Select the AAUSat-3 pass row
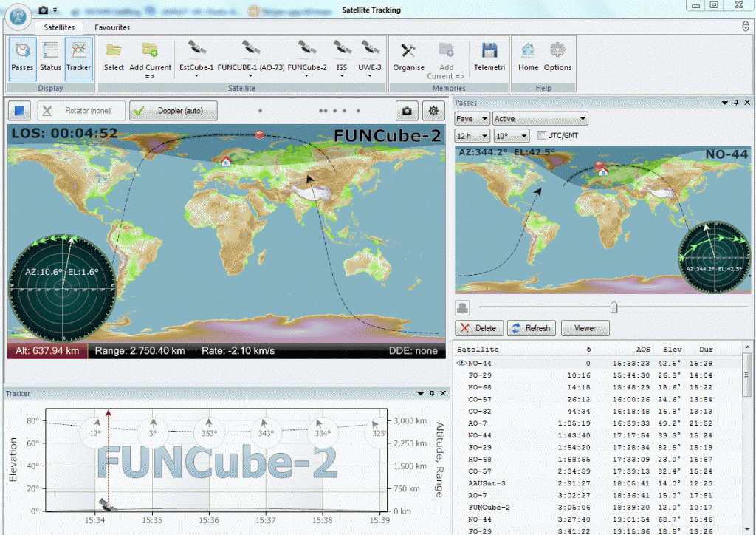The height and width of the screenshot is (535, 756). pos(597,483)
